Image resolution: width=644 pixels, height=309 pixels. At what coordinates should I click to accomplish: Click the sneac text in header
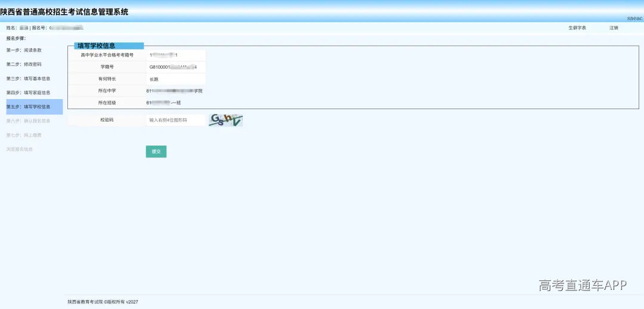click(634, 18)
